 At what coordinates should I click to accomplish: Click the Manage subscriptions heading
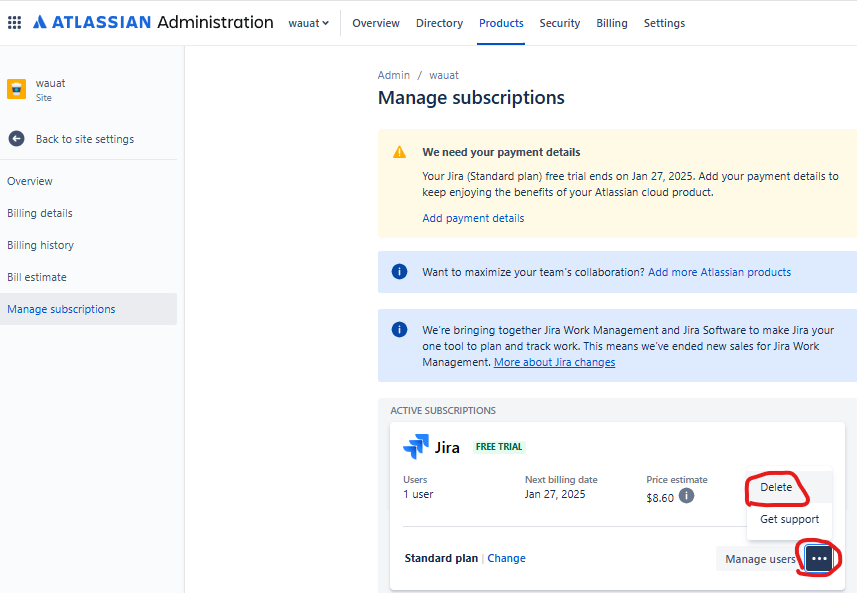(471, 97)
